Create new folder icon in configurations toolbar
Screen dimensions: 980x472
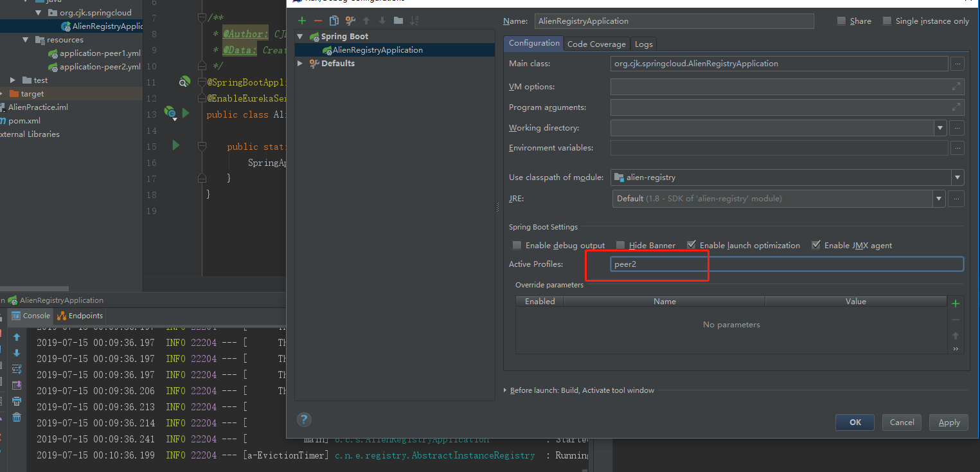pos(398,21)
